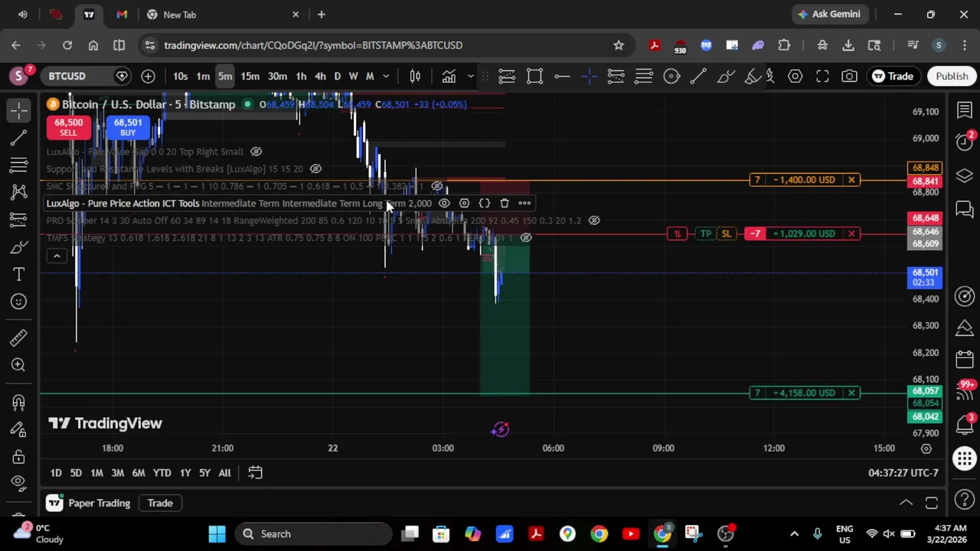Viewport: 980px width, 551px height.
Task: Enter fullscreen mode
Action: tap(822, 76)
